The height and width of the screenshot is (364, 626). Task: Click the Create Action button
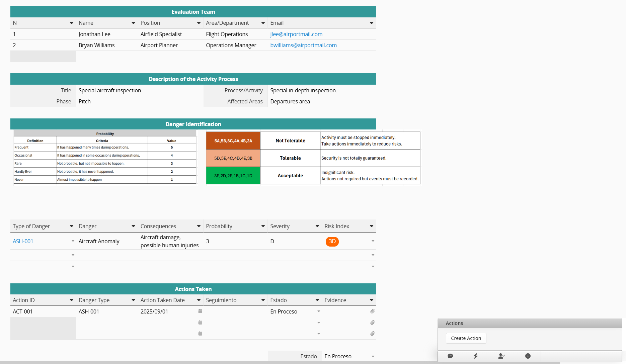pyautogui.click(x=466, y=338)
